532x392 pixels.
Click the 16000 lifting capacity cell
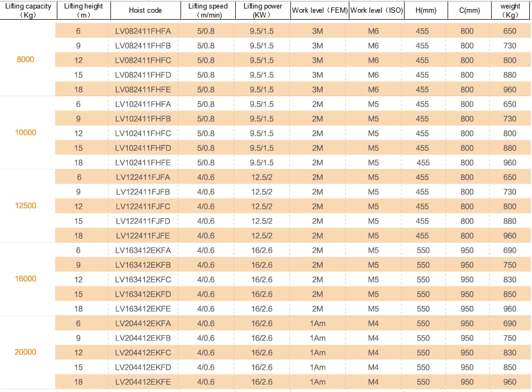(x=25, y=279)
